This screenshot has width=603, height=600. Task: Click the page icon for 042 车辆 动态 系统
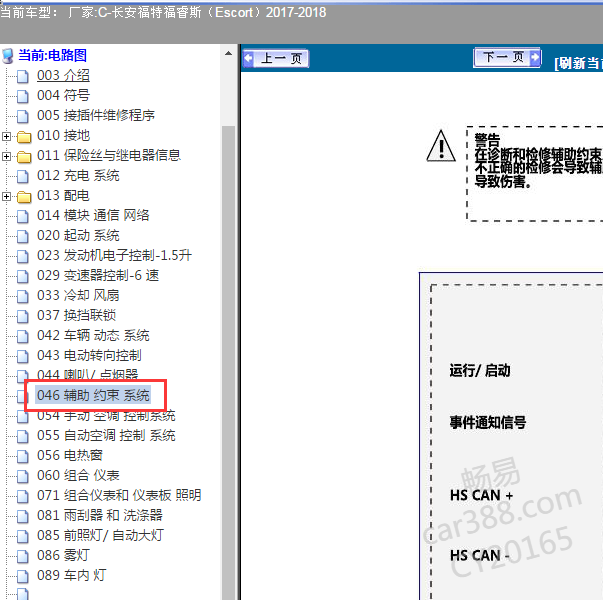pos(23,336)
